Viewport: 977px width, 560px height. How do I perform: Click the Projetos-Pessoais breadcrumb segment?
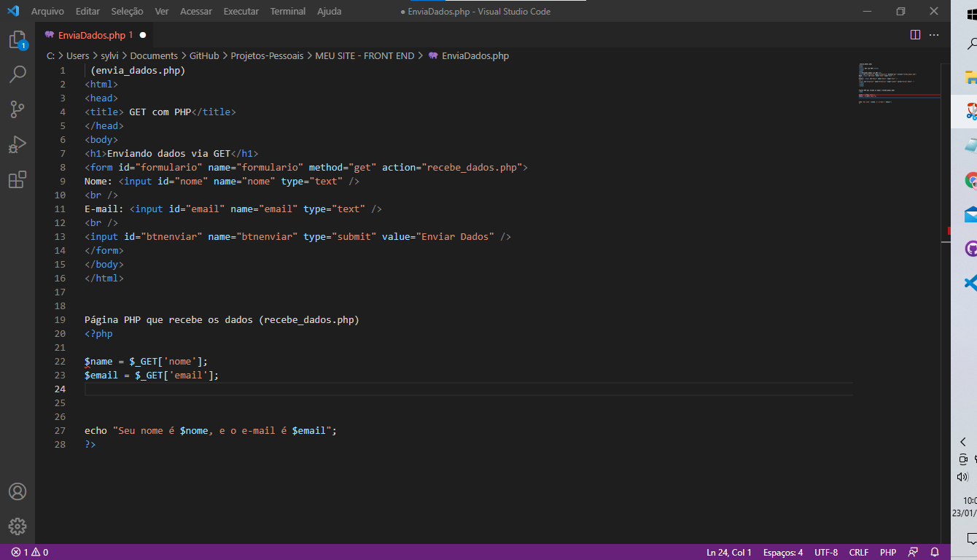click(267, 55)
